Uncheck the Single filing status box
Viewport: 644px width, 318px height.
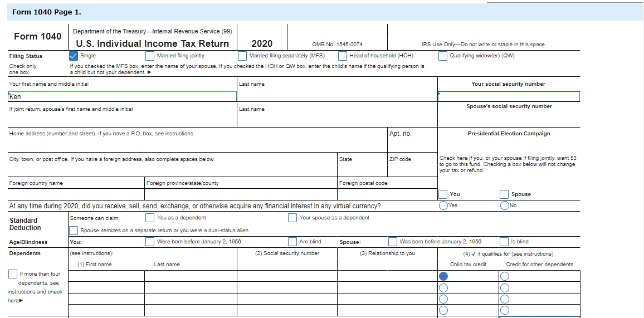click(74, 56)
